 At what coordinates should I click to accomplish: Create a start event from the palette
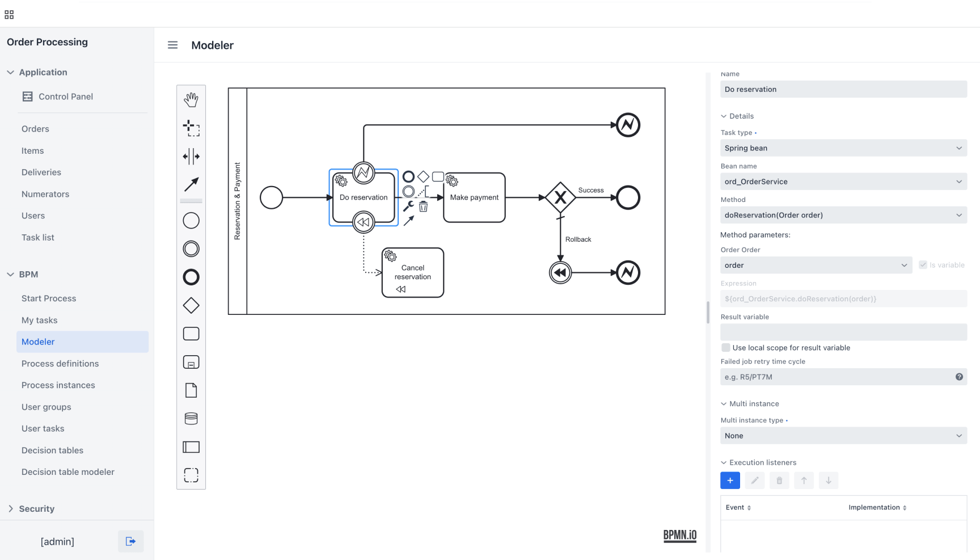click(191, 221)
